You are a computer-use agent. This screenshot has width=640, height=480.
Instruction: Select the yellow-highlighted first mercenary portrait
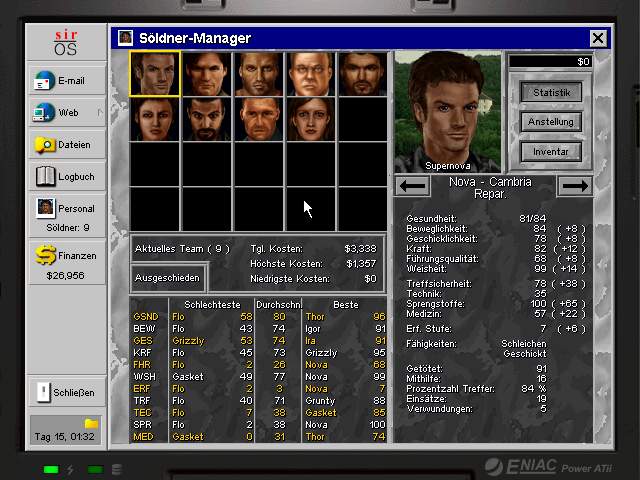[x=155, y=74]
